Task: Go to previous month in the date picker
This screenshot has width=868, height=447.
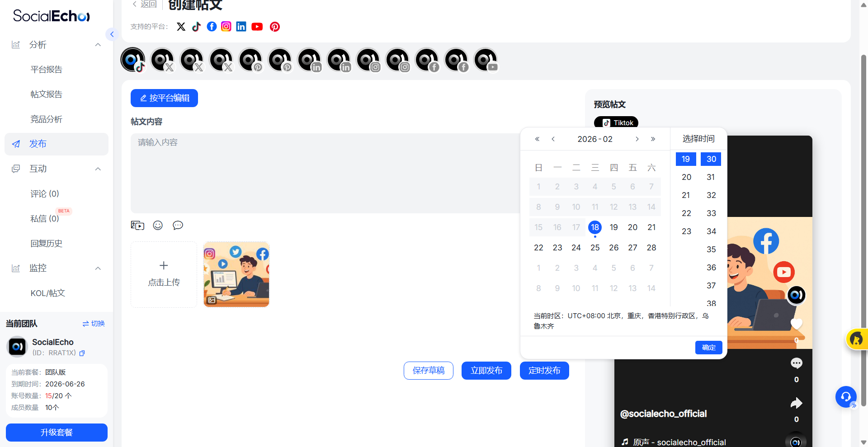Action: pos(553,139)
